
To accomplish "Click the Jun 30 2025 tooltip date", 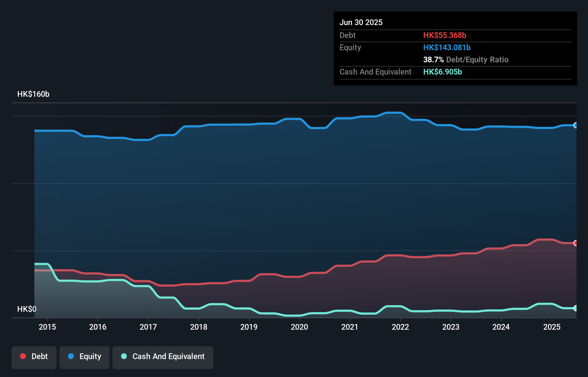I will (361, 22).
